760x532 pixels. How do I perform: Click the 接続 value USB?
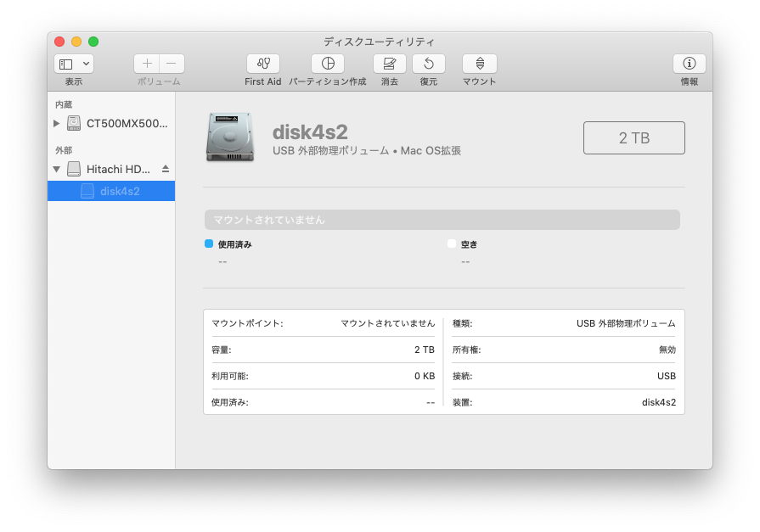[667, 376]
